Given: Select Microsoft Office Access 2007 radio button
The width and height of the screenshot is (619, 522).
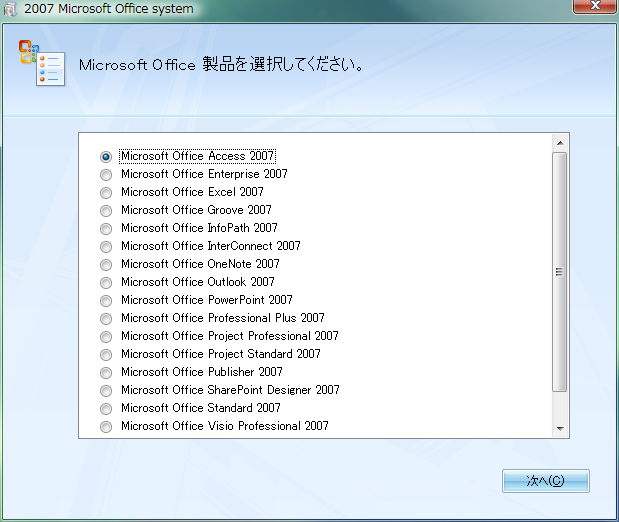Looking at the screenshot, I should pyautogui.click(x=106, y=157).
